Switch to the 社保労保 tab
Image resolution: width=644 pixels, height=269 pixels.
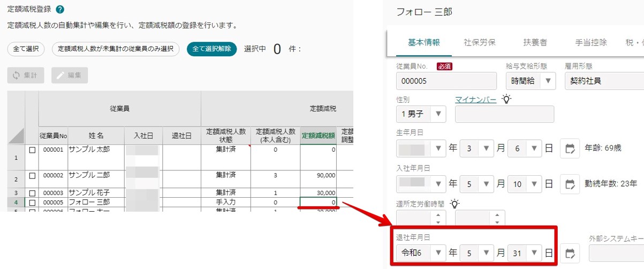tap(479, 42)
